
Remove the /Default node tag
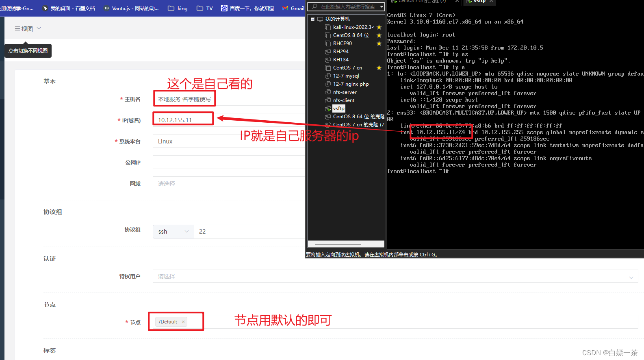pyautogui.click(x=183, y=322)
